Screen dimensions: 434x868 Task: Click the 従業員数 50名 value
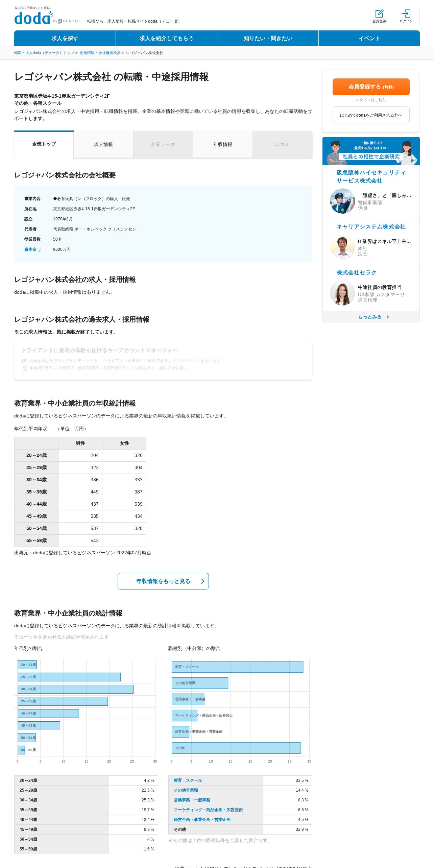click(57, 239)
